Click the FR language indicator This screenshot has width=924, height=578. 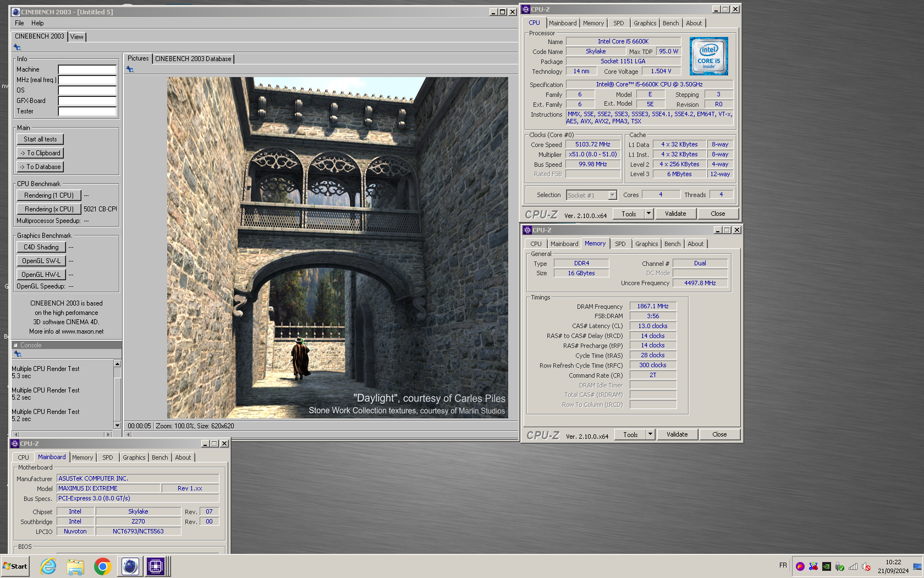[783, 565]
